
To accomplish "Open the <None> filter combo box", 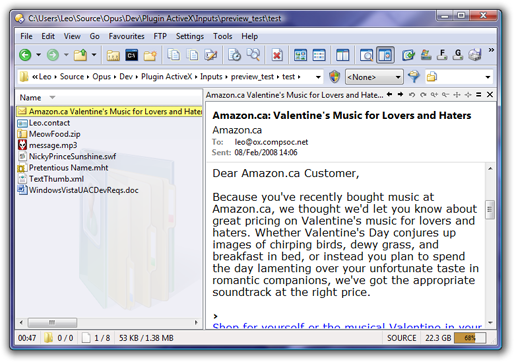I will point(374,77).
